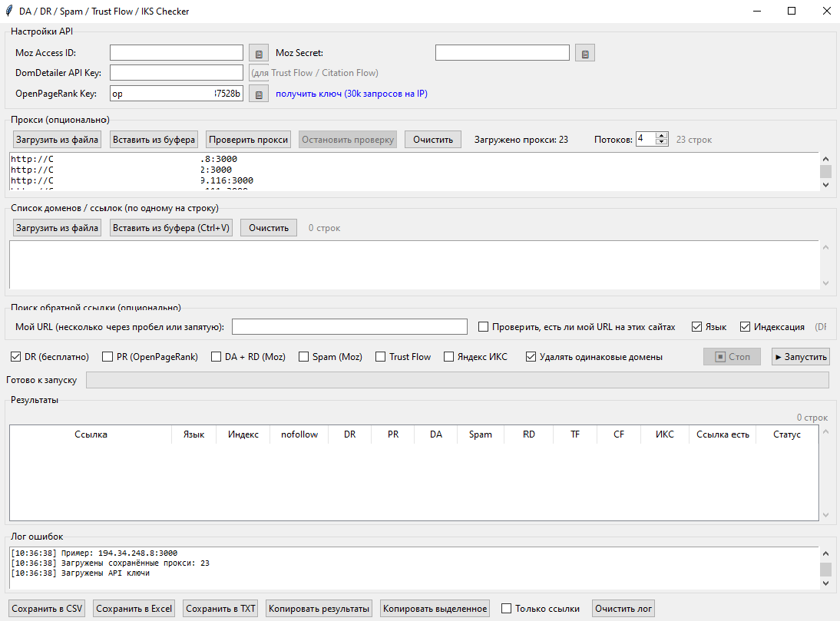
Task: Click Проверить прокси button
Action: 249,140
